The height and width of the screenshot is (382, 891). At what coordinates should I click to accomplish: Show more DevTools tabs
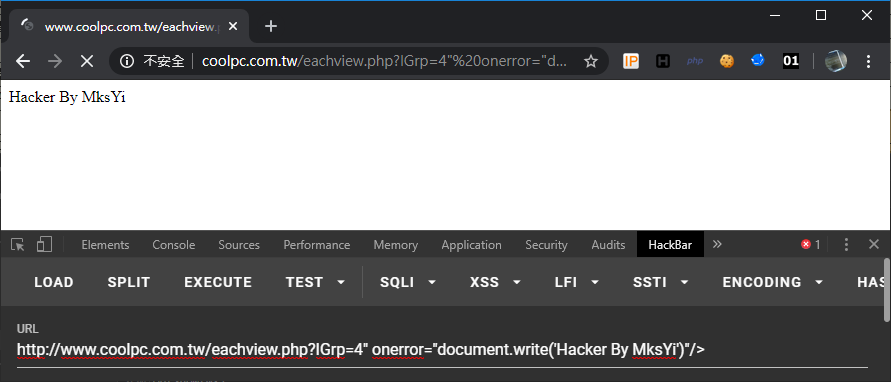point(717,244)
